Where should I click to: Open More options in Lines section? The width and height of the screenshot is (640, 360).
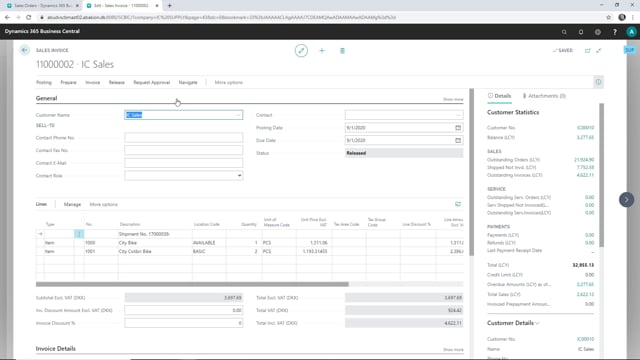click(x=104, y=204)
